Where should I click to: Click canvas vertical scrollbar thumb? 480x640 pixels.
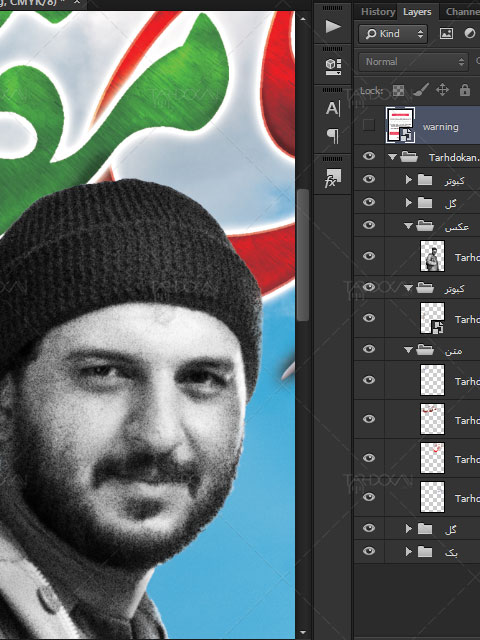point(302,256)
